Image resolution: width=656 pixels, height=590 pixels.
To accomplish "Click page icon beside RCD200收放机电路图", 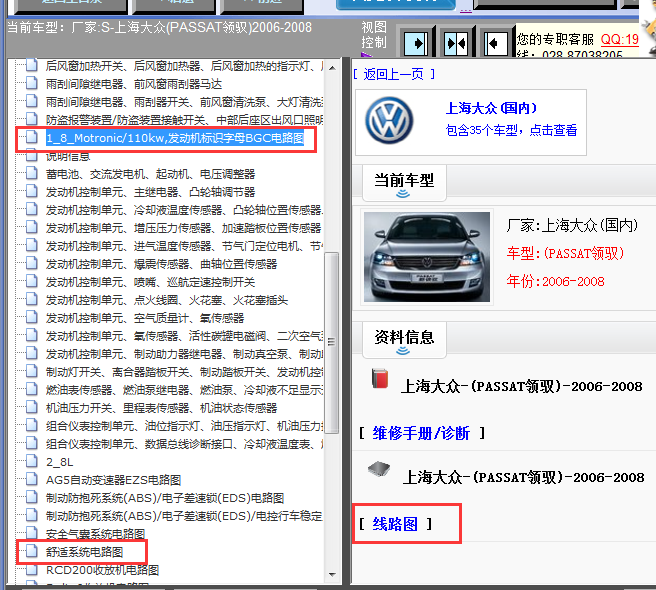I will tap(31, 569).
